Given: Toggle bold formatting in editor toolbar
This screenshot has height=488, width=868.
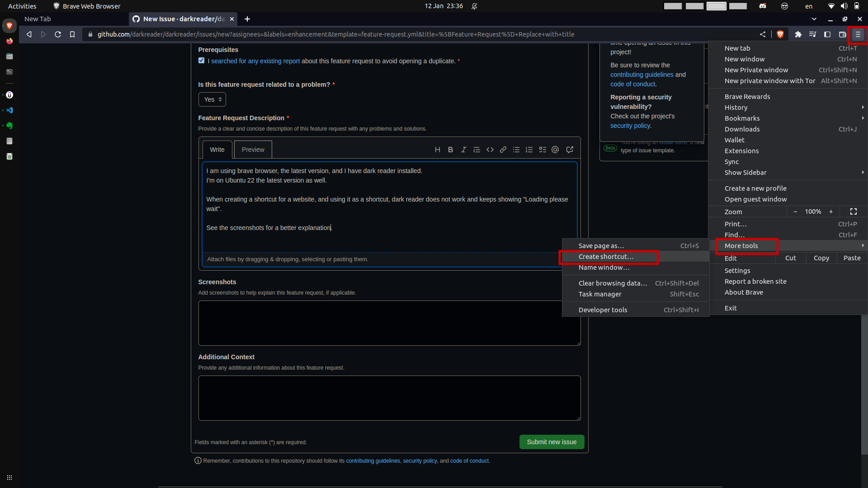Looking at the screenshot, I should (450, 150).
